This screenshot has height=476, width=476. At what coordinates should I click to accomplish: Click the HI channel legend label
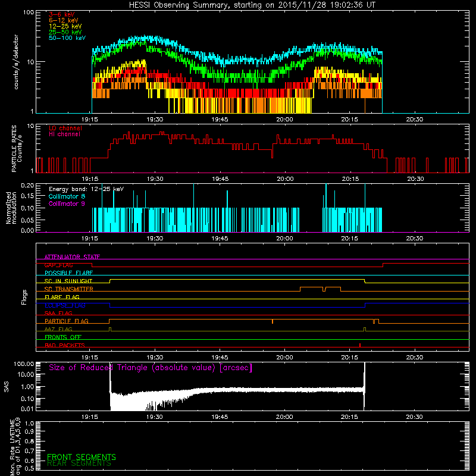pos(64,134)
